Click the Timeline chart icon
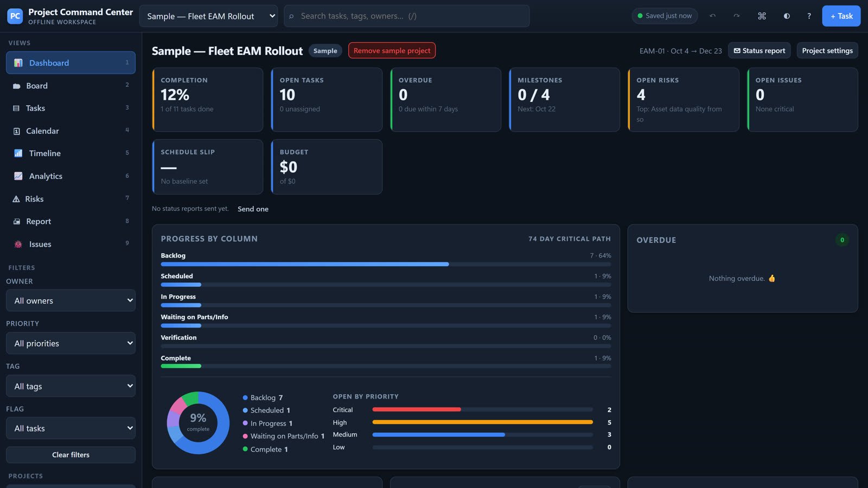 (18, 153)
